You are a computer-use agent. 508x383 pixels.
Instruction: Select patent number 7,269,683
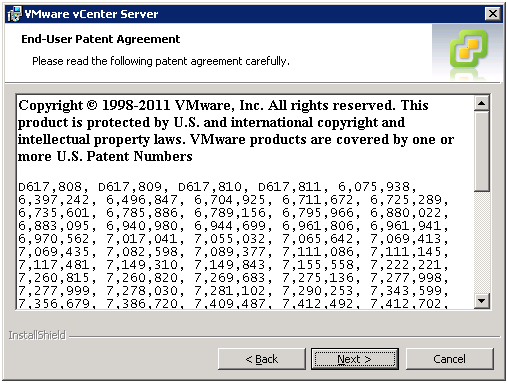[230, 278]
